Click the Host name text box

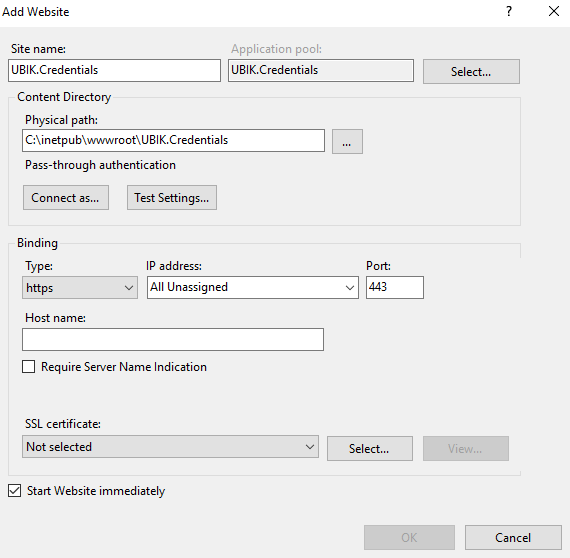(173, 340)
